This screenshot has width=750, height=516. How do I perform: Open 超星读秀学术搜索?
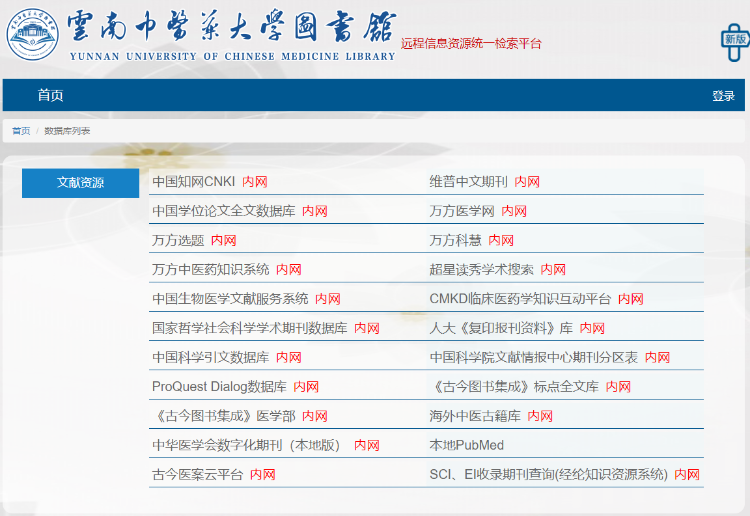pos(481,269)
